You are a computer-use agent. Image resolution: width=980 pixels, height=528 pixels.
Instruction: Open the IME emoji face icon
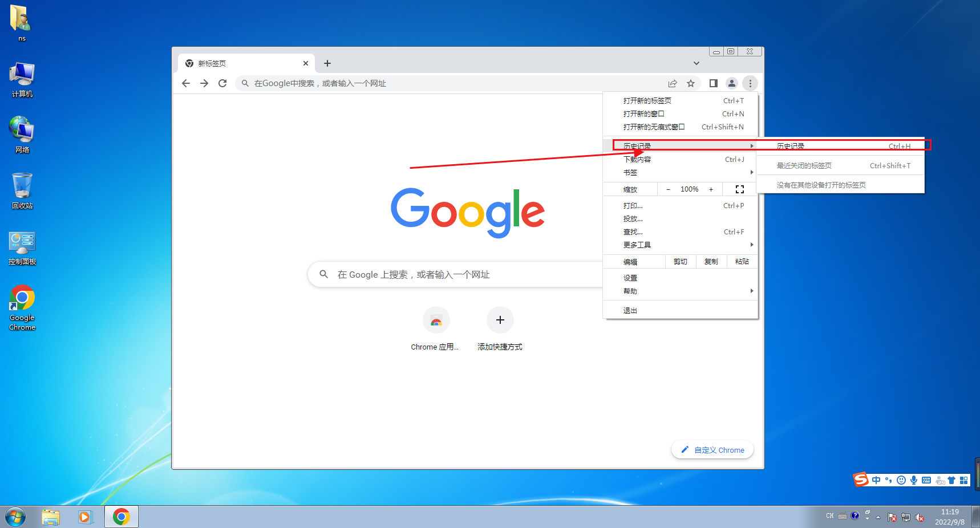(x=901, y=480)
